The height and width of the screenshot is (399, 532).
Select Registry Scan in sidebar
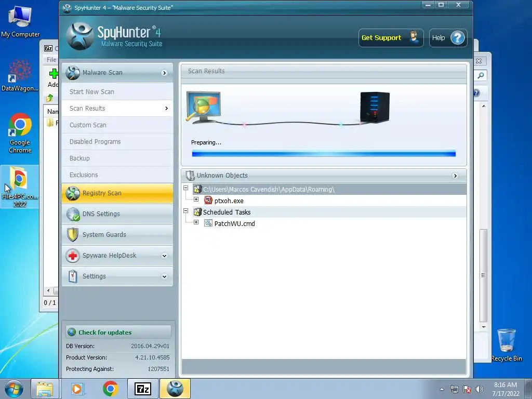(117, 193)
